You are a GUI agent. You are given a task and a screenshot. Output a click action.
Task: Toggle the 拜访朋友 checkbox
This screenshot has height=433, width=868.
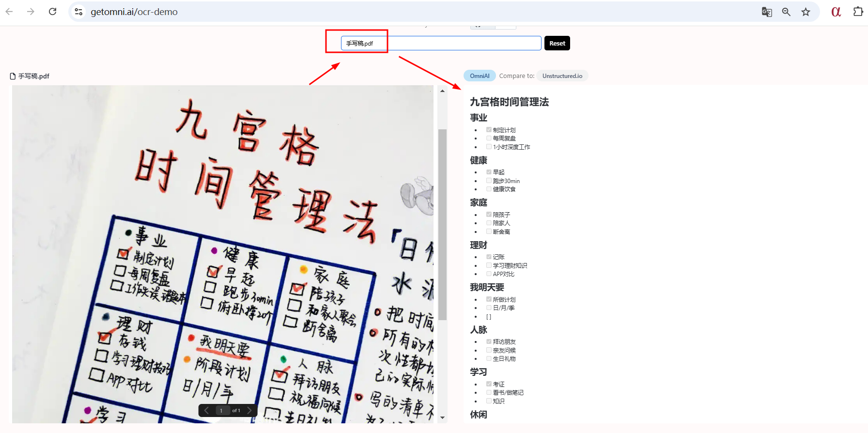pos(489,341)
